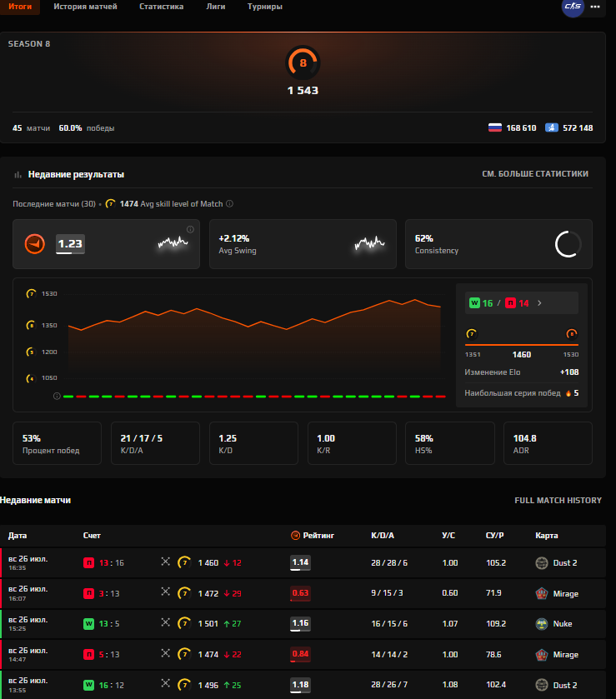Click info icon next to Avg skill level
Screen dimensions: 616x699
pos(230,204)
